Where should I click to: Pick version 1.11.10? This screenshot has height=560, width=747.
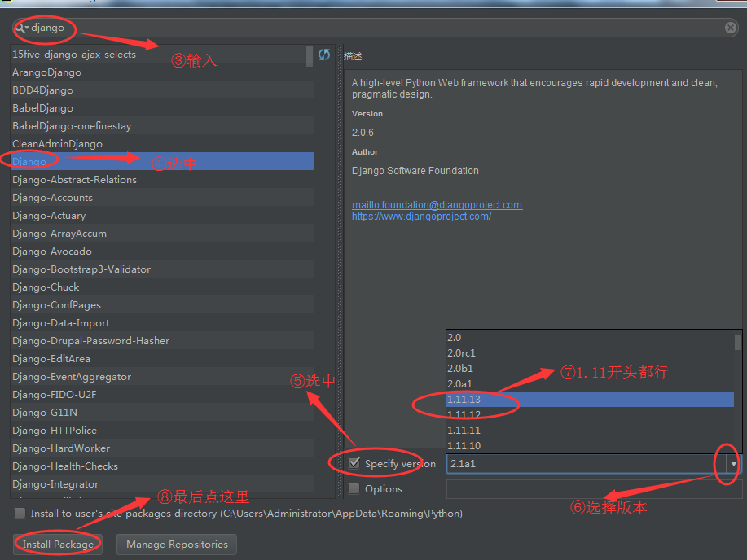[x=591, y=446]
